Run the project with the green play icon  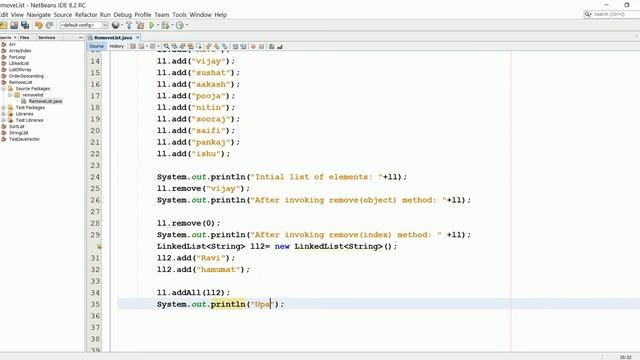coord(151,25)
